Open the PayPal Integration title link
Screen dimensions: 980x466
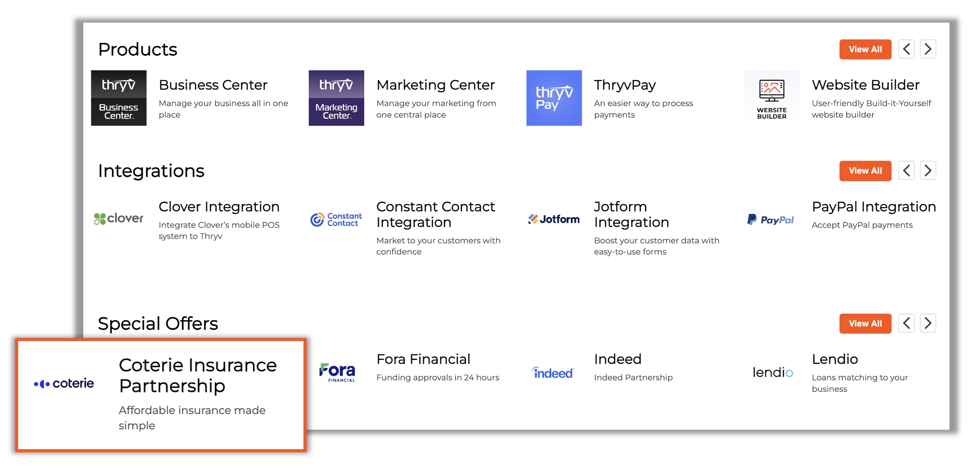[x=874, y=206]
